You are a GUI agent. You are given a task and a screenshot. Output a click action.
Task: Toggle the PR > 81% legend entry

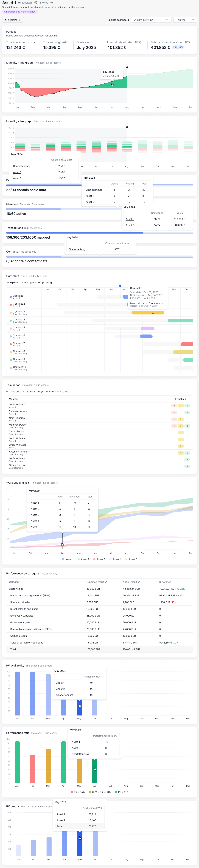click(122, 792)
